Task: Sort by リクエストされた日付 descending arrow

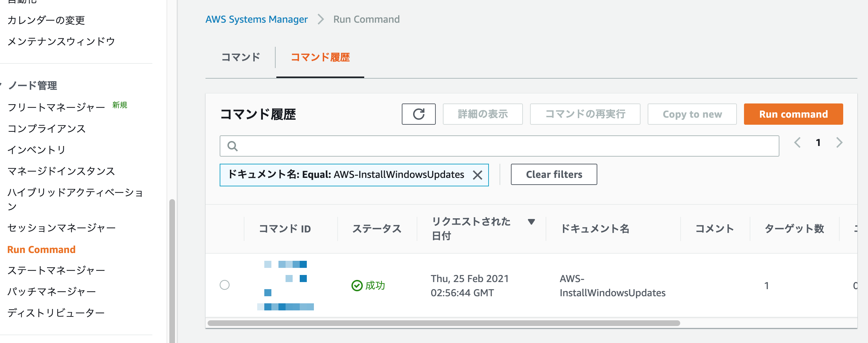Action: [x=531, y=222]
